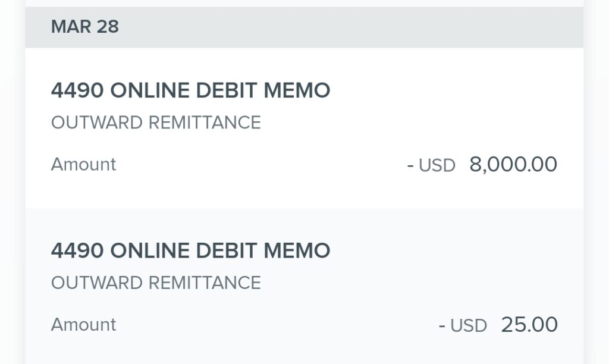Click the word REMITTANCE in the 8,000.00 transaction
The width and height of the screenshot is (609, 364).
[205, 123]
